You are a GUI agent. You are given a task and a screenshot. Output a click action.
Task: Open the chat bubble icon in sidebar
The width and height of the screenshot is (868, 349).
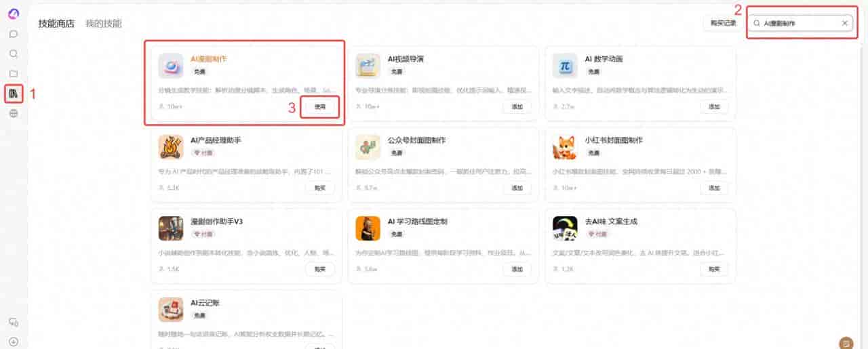click(14, 34)
